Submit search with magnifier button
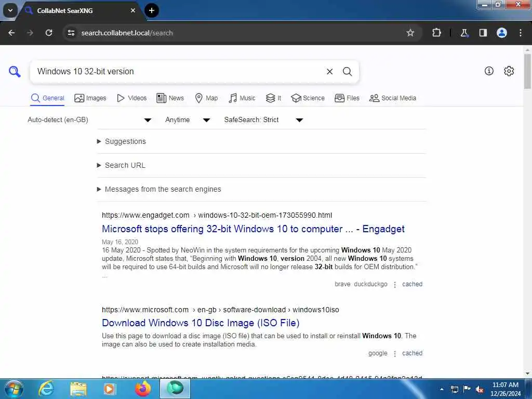The width and height of the screenshot is (532, 399). click(x=347, y=72)
